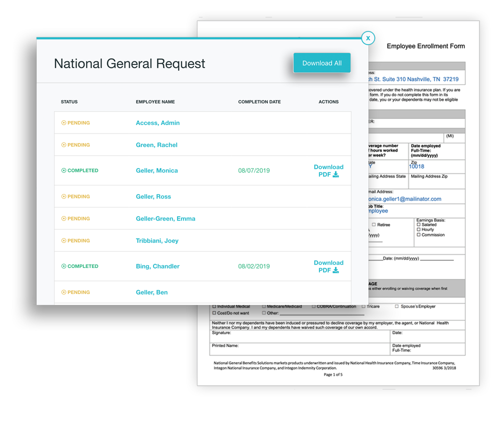504x432 pixels.
Task: Check Spouse's Employer box on form
Action: click(x=396, y=306)
